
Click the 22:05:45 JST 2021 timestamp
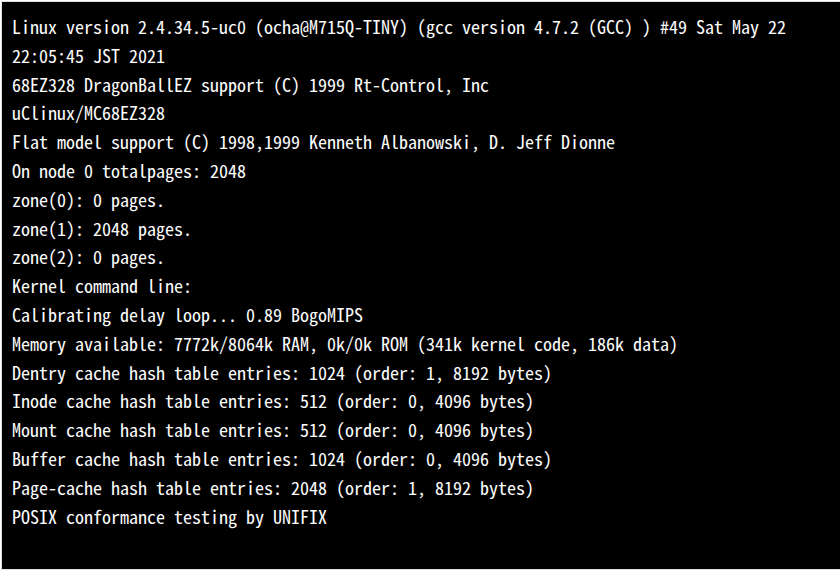(88, 57)
